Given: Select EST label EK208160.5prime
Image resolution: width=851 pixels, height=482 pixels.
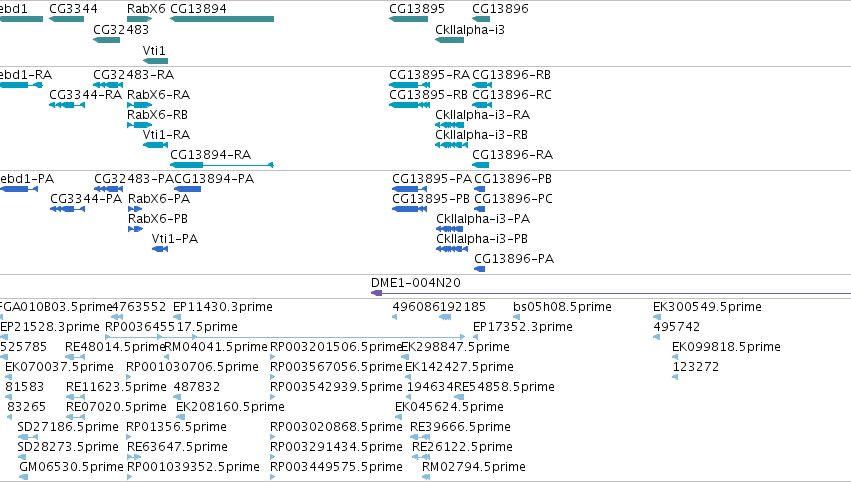Looking at the screenshot, I should (x=230, y=407).
